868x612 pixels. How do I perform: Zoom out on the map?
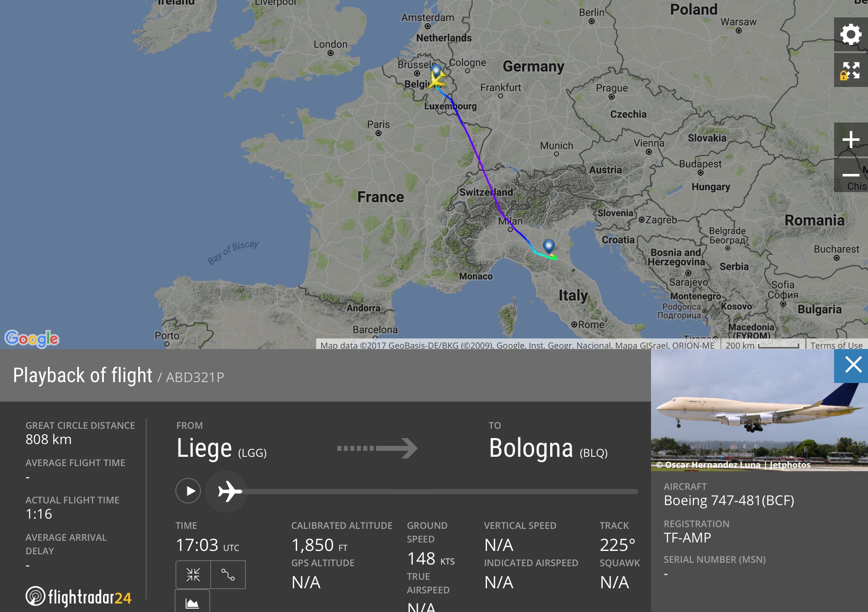pos(851,175)
